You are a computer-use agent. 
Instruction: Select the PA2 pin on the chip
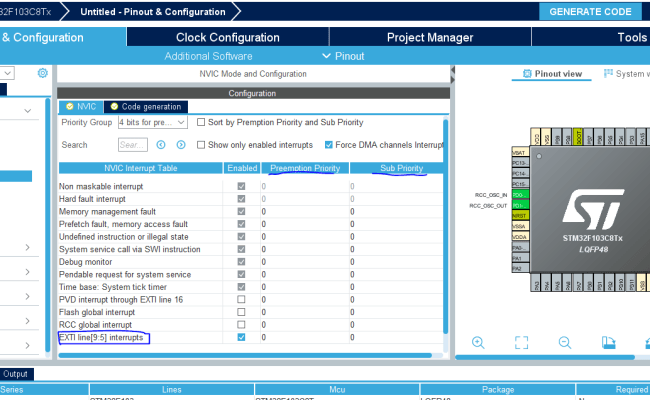520,268
